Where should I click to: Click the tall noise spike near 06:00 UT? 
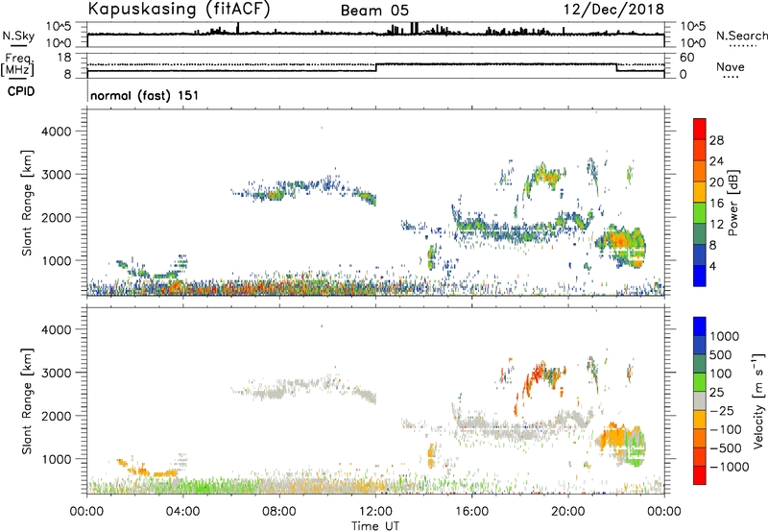(x=237, y=28)
